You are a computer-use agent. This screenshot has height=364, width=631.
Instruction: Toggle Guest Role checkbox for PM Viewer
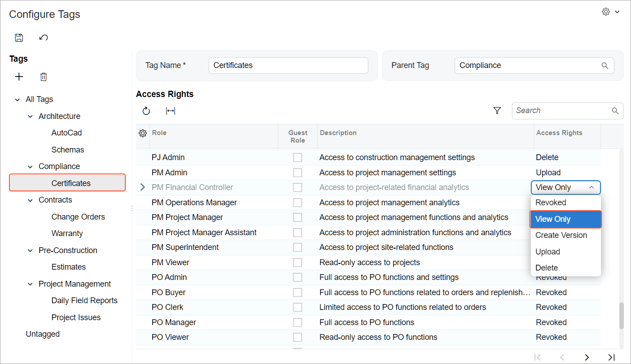click(298, 262)
